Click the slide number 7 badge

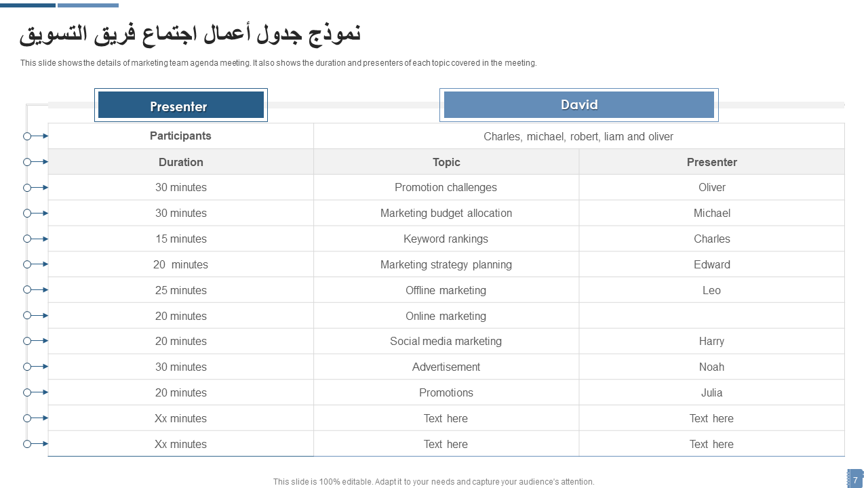pos(856,479)
